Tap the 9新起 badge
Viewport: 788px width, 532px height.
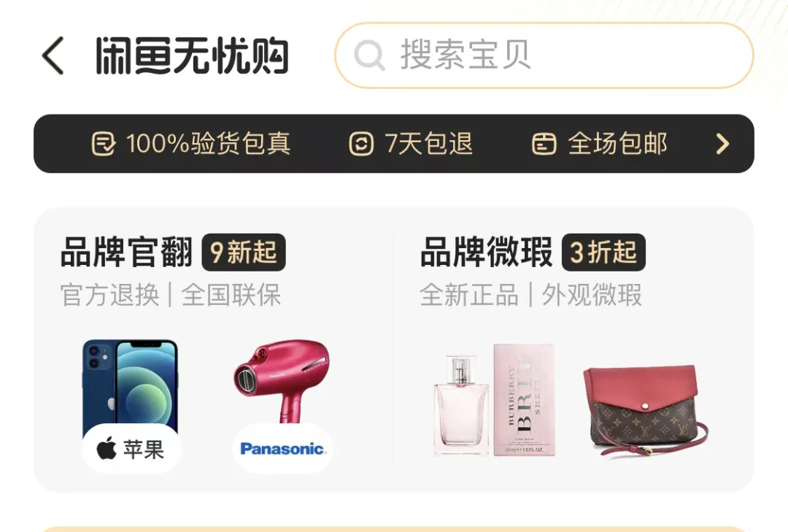coord(244,252)
